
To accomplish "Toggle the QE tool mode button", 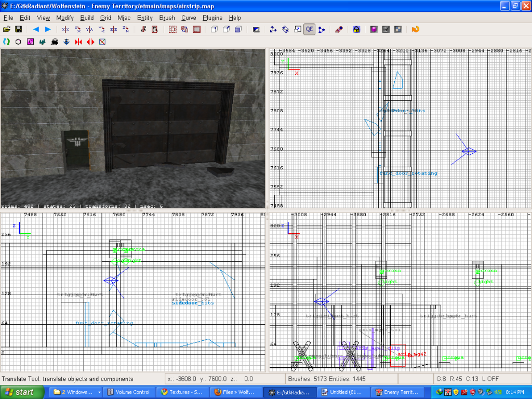I will [309, 30].
